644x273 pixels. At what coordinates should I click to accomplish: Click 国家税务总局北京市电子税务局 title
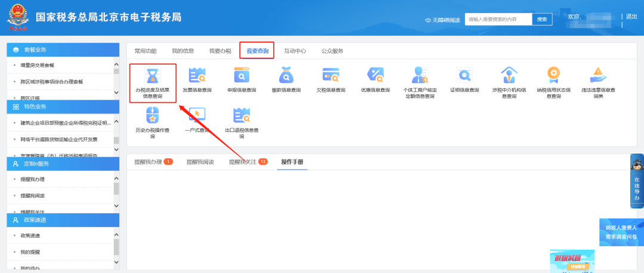coord(109,17)
